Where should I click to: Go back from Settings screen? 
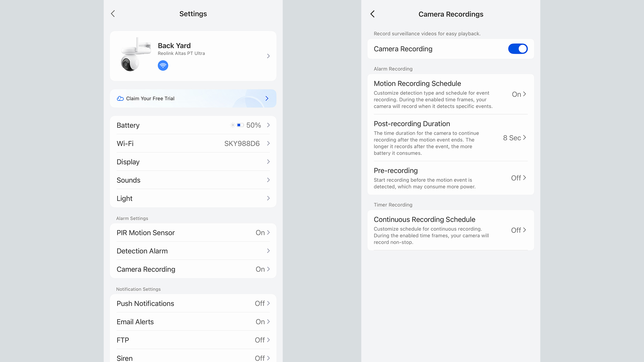tap(113, 14)
